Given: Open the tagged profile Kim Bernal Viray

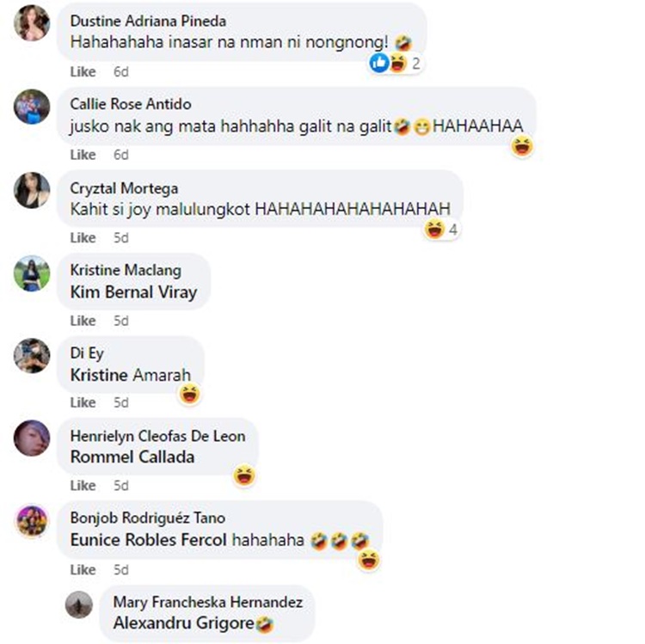Looking at the screenshot, I should pyautogui.click(x=133, y=292).
